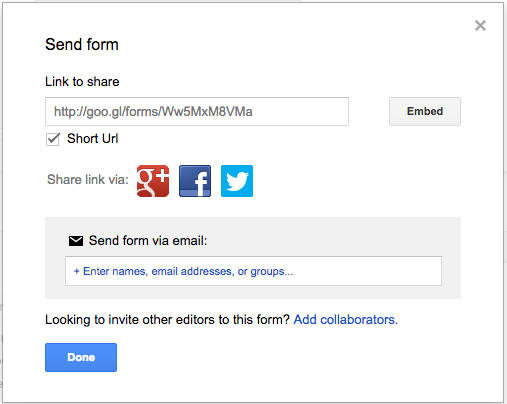
Task: Click the Send form dialog title
Action: pos(82,44)
